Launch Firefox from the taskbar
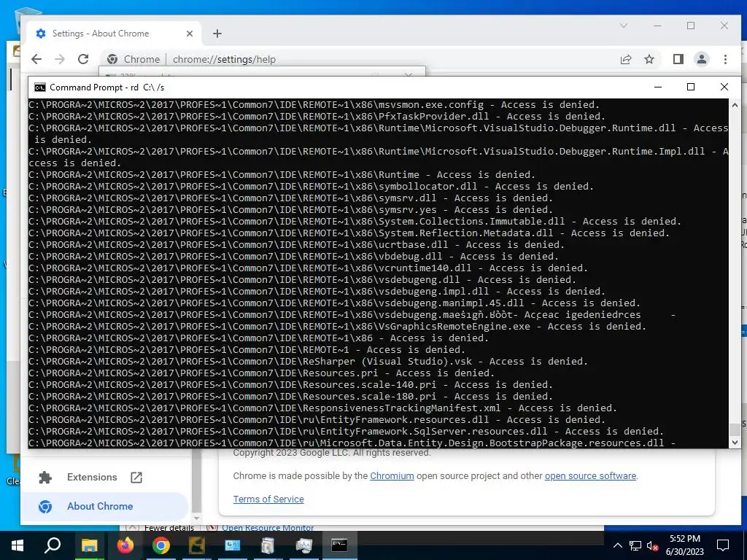This screenshot has width=747, height=560. [125, 545]
